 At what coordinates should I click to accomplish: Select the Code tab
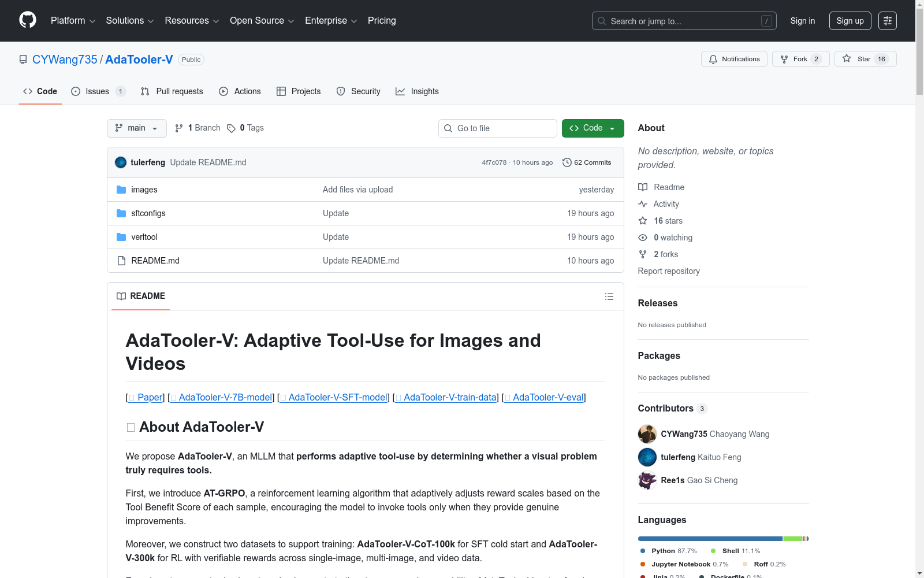[x=40, y=91]
